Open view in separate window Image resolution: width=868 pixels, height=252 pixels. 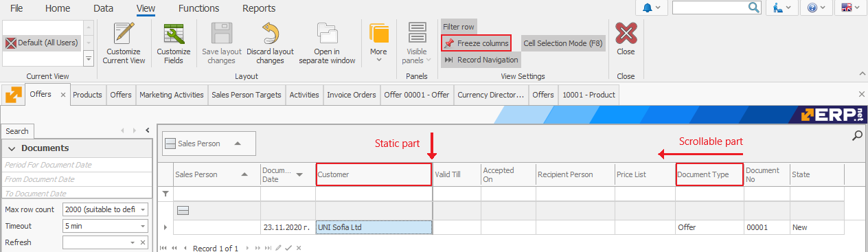click(327, 43)
